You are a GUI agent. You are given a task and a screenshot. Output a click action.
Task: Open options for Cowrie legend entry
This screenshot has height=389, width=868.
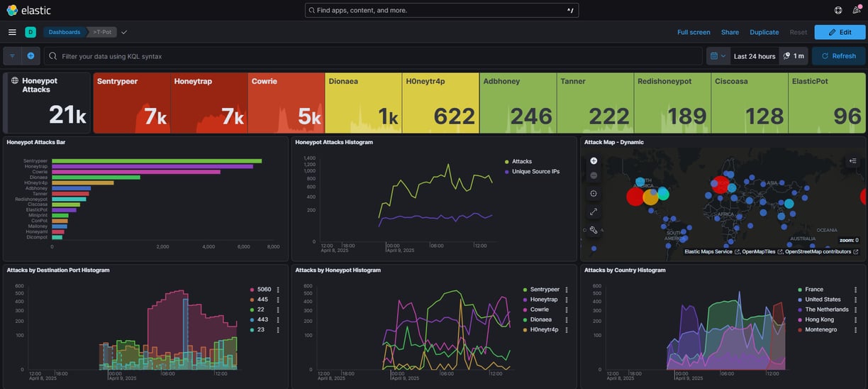point(567,309)
